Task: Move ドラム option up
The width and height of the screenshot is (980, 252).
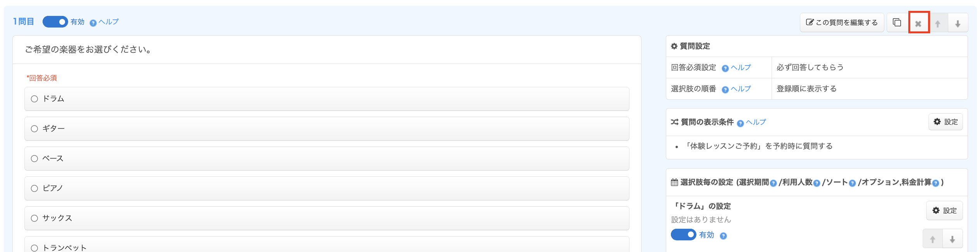Action: tap(933, 239)
